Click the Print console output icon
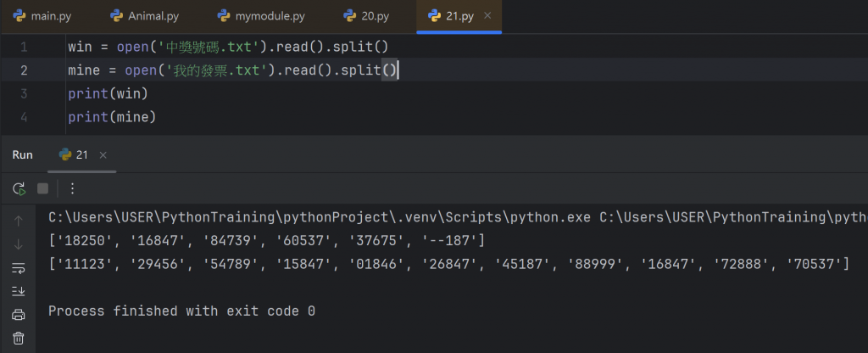 point(19,315)
